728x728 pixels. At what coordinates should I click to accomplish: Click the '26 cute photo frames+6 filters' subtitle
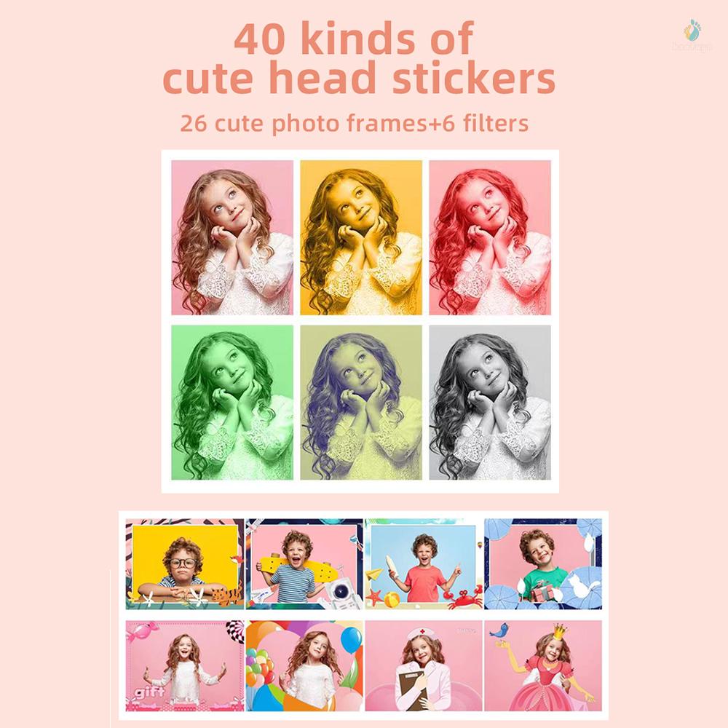[355, 124]
